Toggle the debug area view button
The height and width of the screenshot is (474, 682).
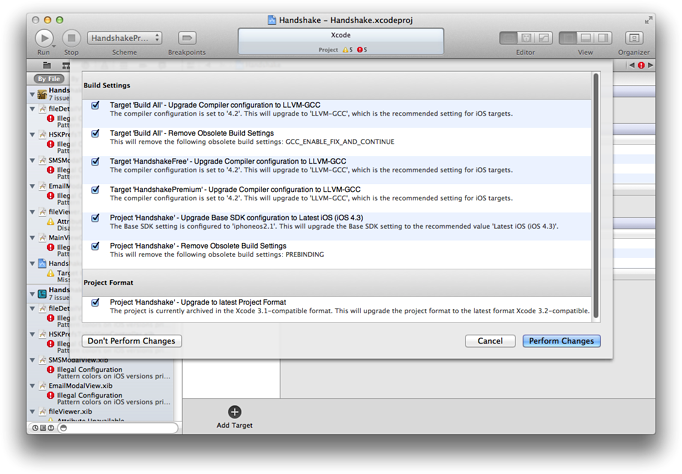585,38
